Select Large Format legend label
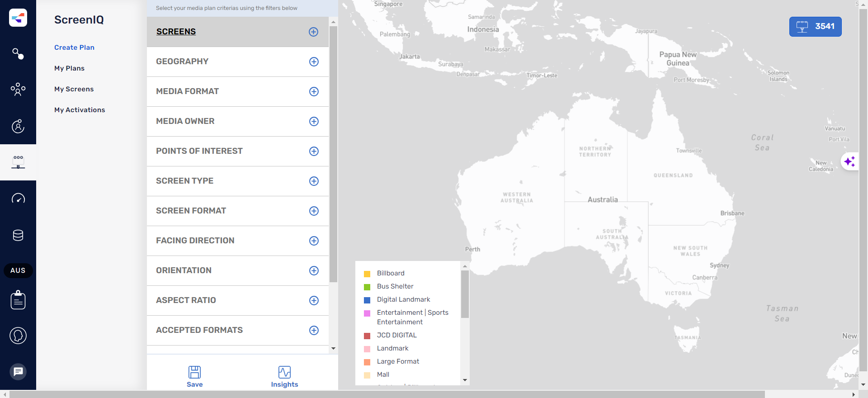The image size is (868, 398). click(398, 361)
